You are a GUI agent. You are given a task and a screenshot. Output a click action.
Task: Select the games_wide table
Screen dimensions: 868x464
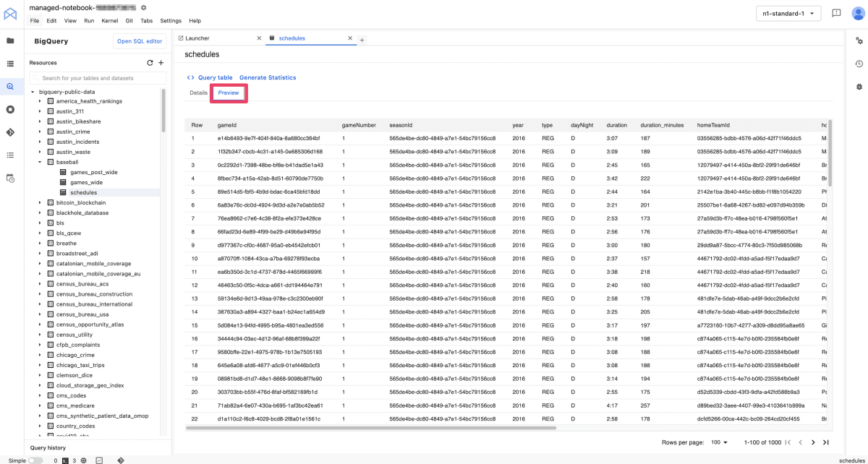click(86, 183)
